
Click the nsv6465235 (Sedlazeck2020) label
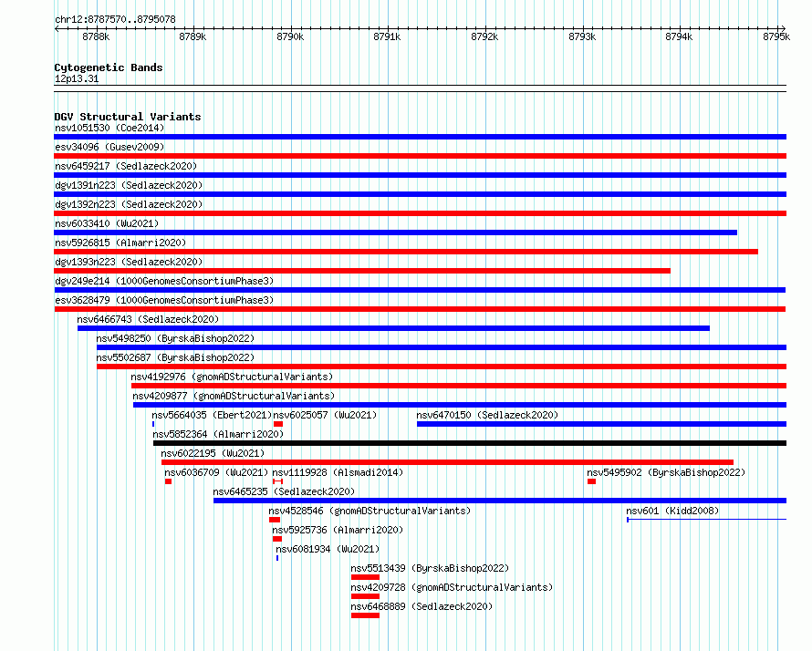(284, 491)
